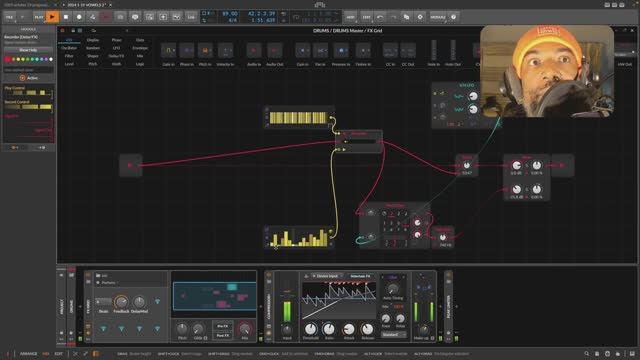
Task: Select the LFO module category
Action: point(116,48)
